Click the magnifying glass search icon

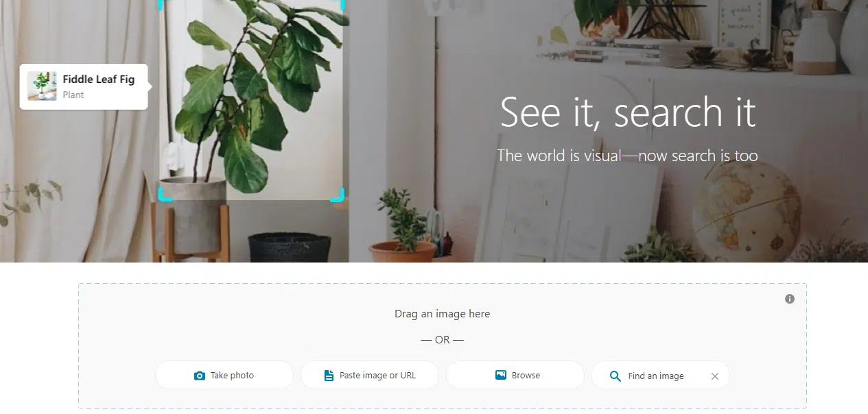[x=615, y=376]
